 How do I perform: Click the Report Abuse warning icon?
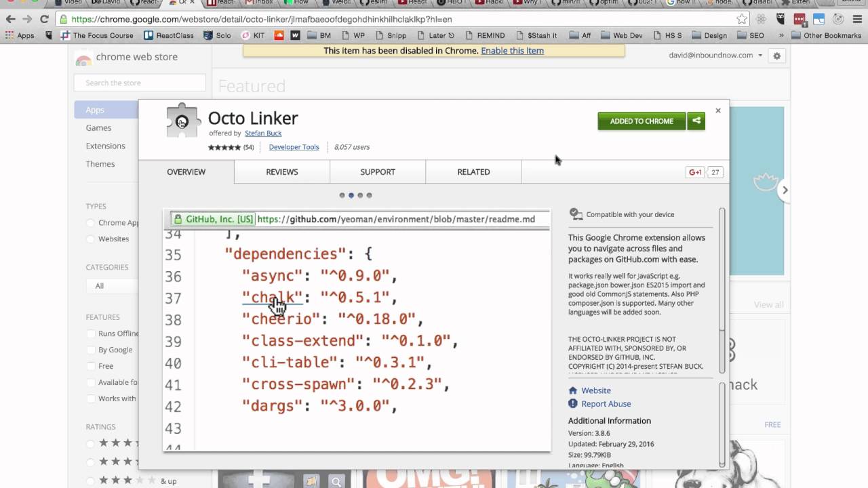click(573, 403)
